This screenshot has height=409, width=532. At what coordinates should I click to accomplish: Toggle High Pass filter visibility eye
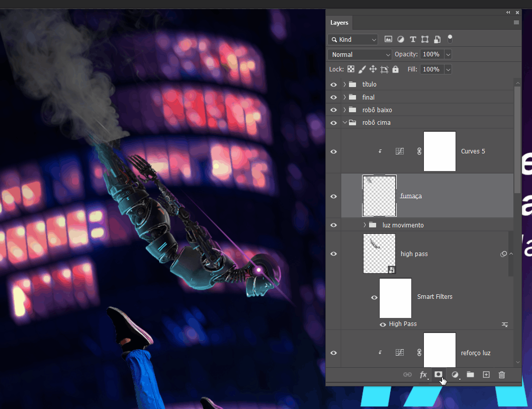[x=383, y=325]
